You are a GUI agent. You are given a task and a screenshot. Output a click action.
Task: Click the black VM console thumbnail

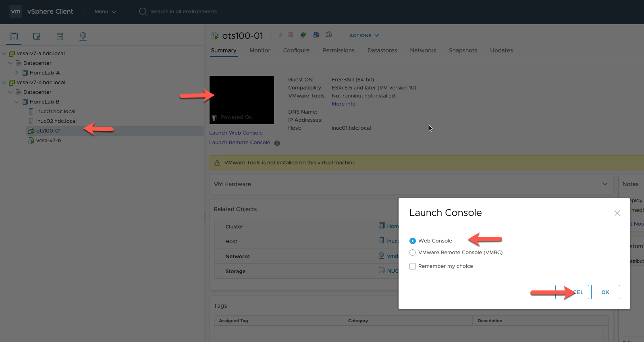click(x=242, y=99)
